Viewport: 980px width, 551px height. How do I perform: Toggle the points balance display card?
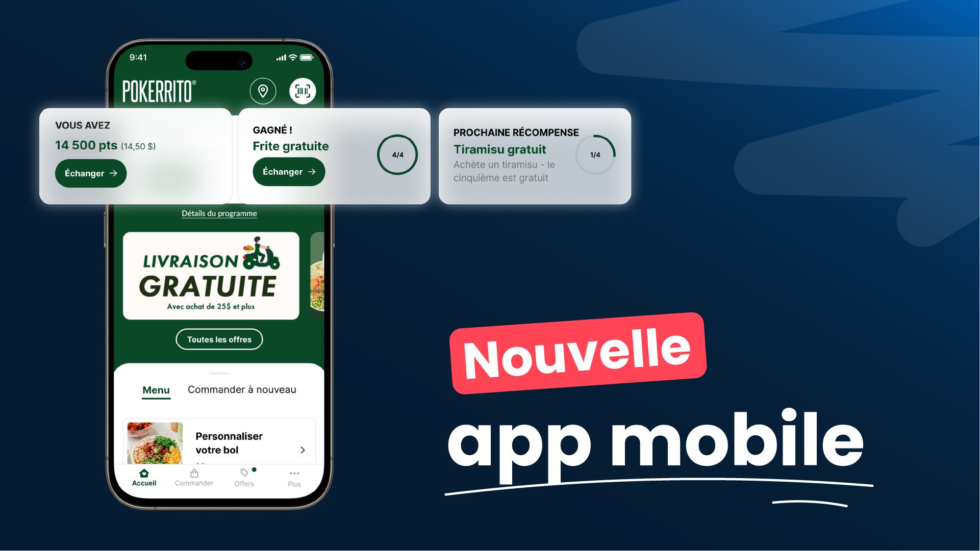pyautogui.click(x=135, y=155)
